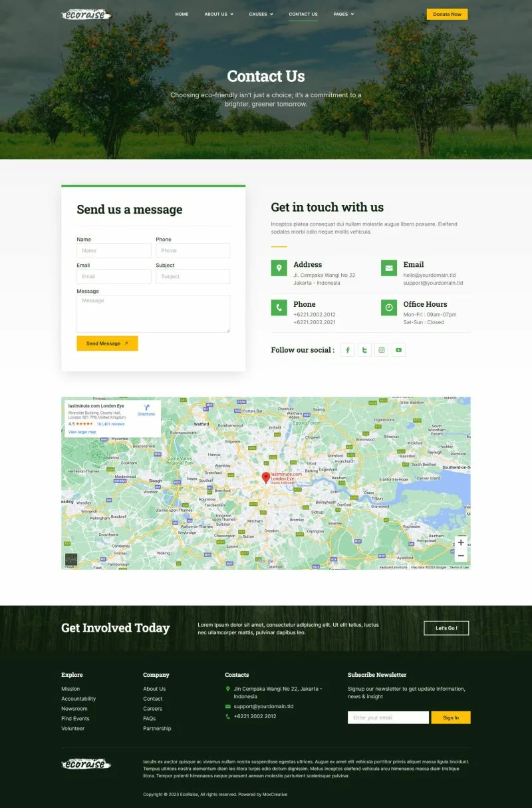Viewport: 532px width, 808px height.
Task: Zoom out the map with minus button
Action: [x=461, y=555]
